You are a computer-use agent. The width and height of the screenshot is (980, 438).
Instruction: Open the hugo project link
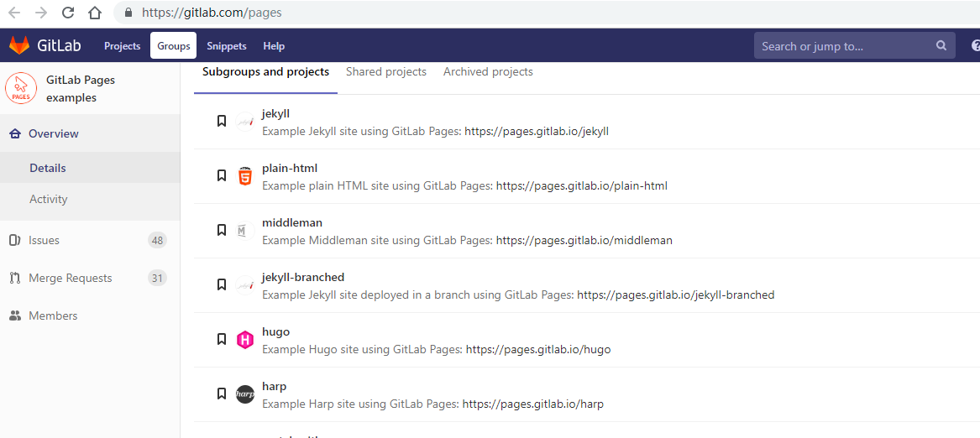[x=275, y=331]
